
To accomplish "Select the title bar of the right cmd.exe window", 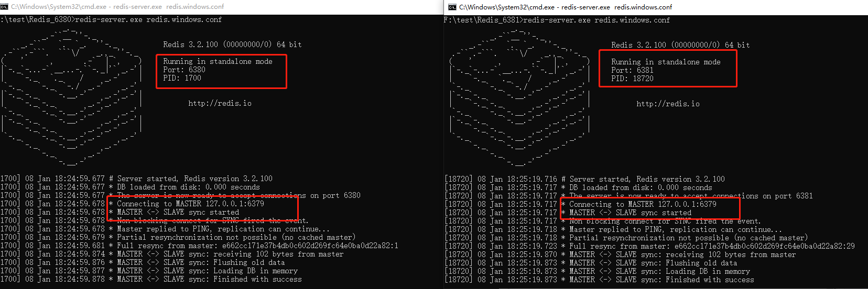I will [x=656, y=7].
